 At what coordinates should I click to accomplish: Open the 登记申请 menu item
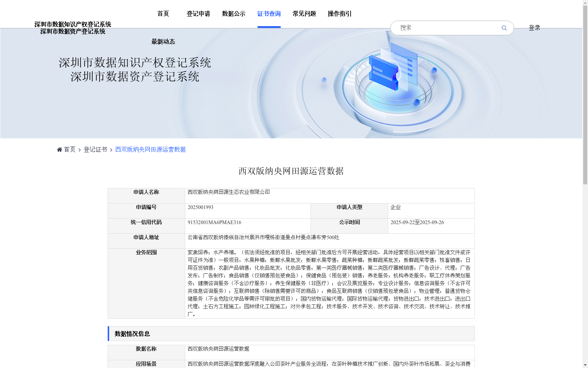click(x=198, y=14)
